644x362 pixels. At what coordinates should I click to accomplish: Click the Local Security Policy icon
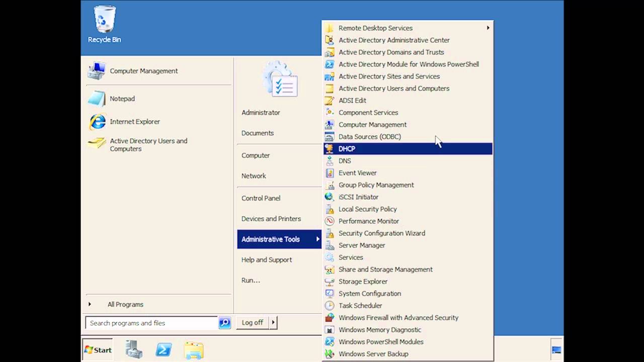pos(329,209)
